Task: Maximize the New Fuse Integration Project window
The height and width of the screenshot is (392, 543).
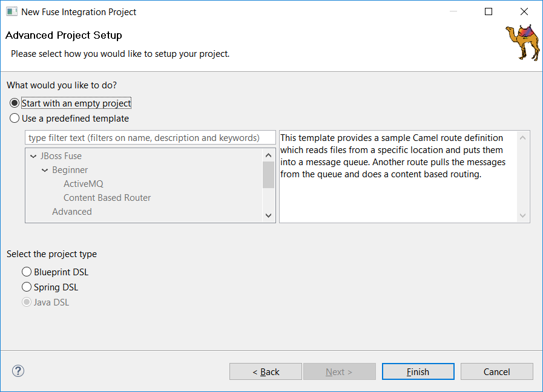Action: pyautogui.click(x=489, y=11)
